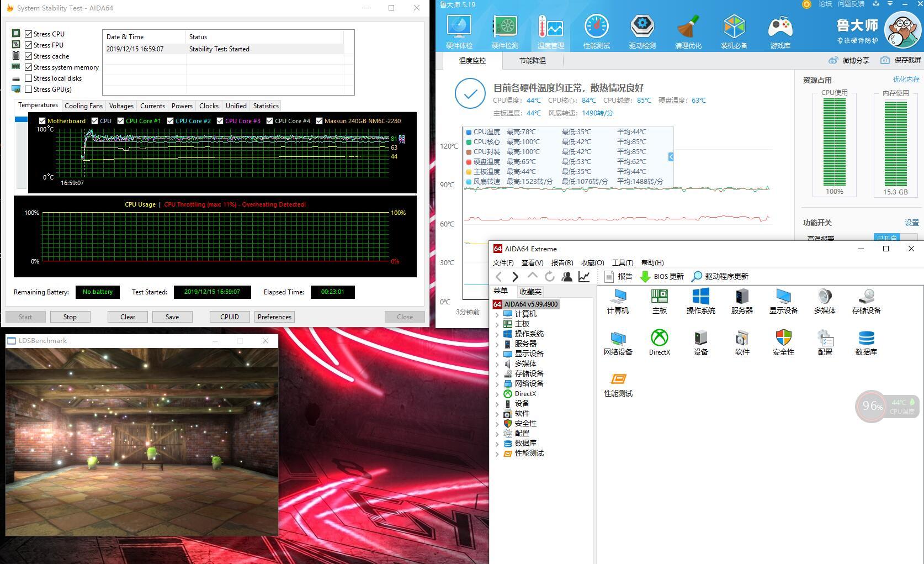Open Preferences button

[274, 317]
